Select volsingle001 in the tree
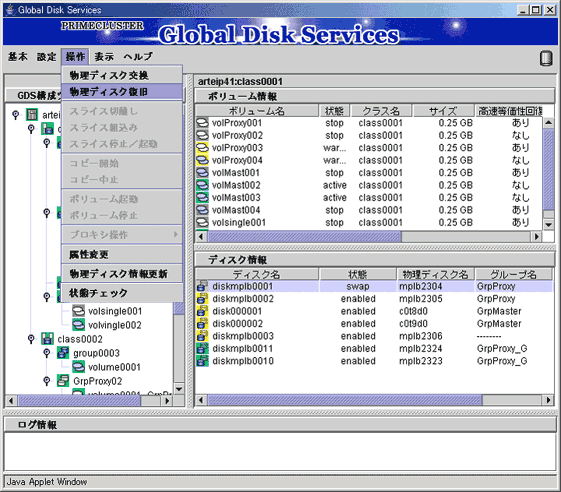 tap(115, 311)
